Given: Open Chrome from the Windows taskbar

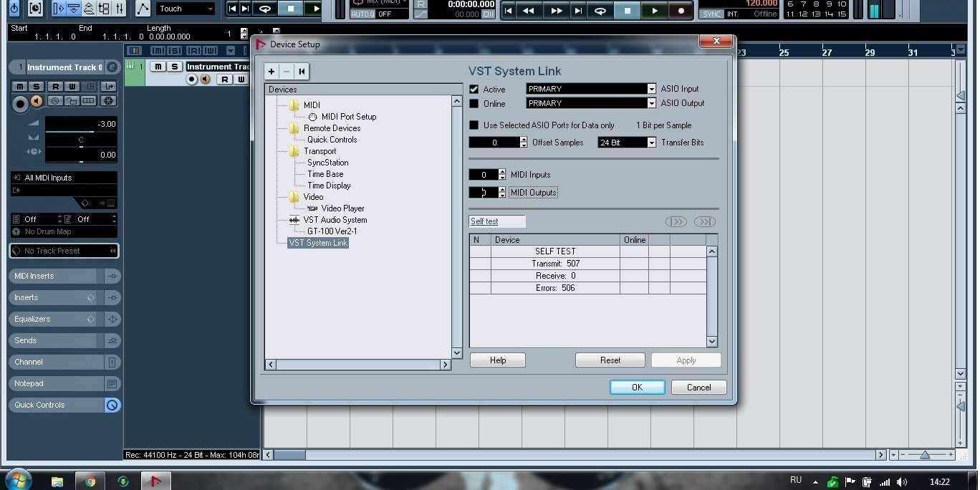Looking at the screenshot, I should [x=90, y=481].
